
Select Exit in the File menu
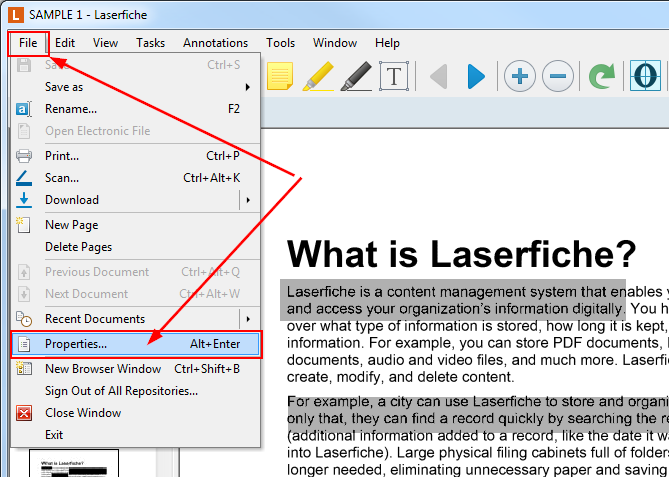[135, 435]
